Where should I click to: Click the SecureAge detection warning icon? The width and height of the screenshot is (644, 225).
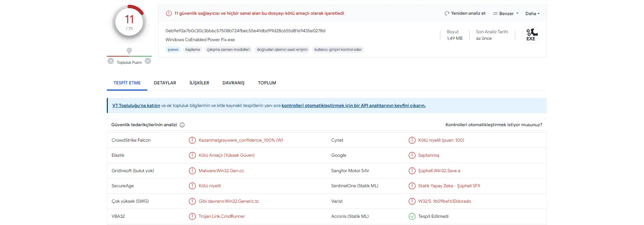[x=192, y=186]
